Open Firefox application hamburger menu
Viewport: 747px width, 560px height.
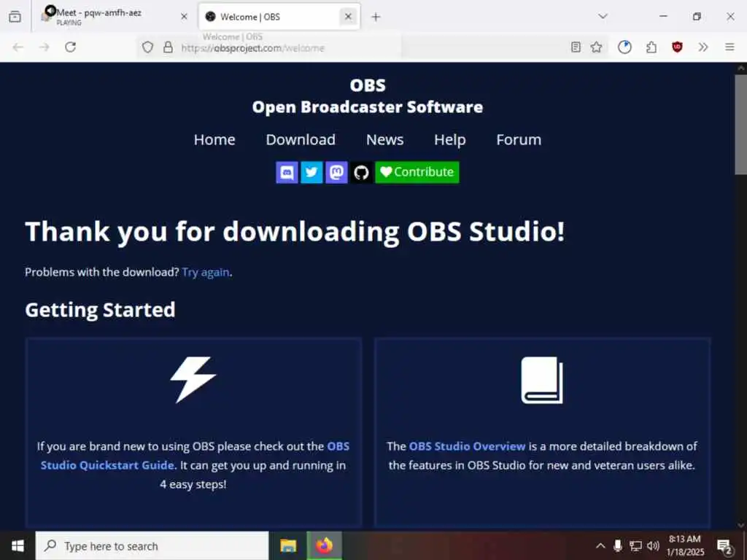click(729, 47)
